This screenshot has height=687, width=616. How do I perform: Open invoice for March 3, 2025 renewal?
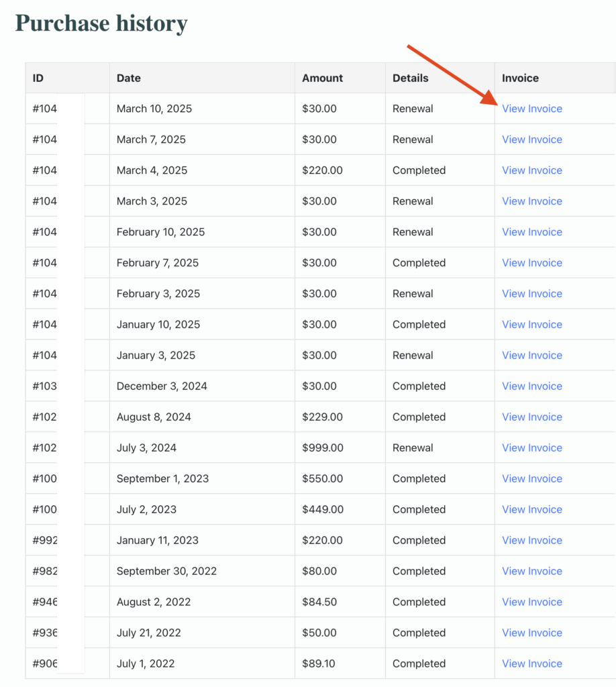click(x=531, y=201)
